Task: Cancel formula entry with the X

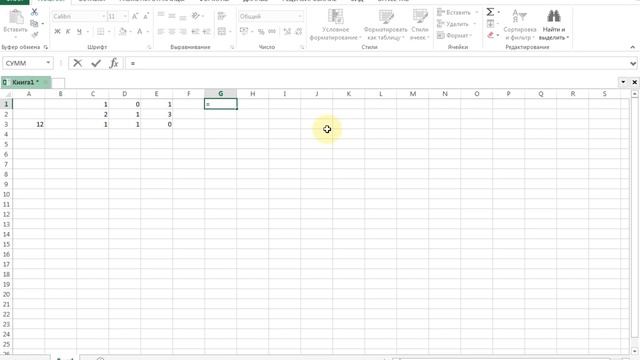Action: [78, 63]
